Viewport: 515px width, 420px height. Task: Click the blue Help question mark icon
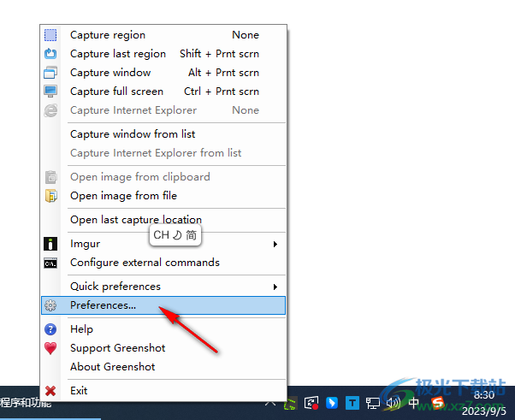[x=50, y=329]
